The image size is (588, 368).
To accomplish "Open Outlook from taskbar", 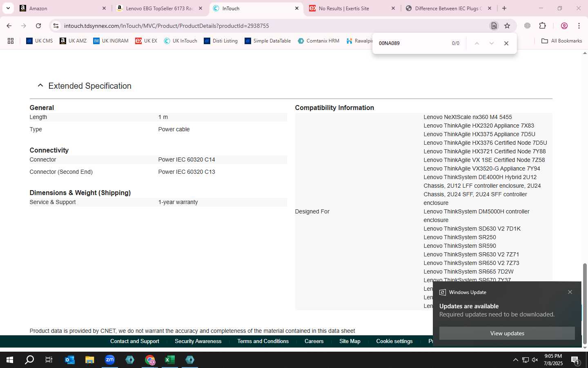I will 70,360.
